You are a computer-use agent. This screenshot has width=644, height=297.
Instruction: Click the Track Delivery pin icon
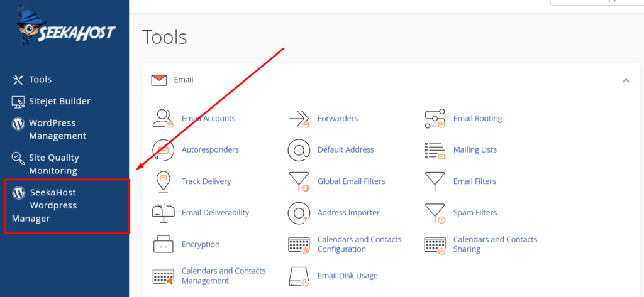click(x=163, y=181)
